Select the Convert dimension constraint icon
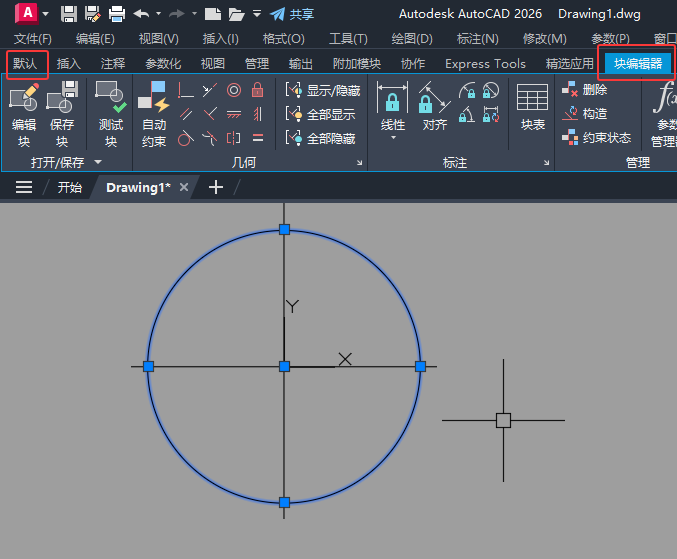This screenshot has height=559, width=677. [491, 114]
